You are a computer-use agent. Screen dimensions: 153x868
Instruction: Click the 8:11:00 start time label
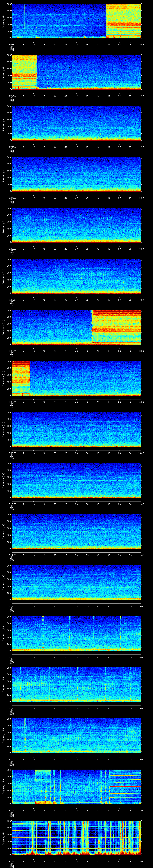[12, 555]
